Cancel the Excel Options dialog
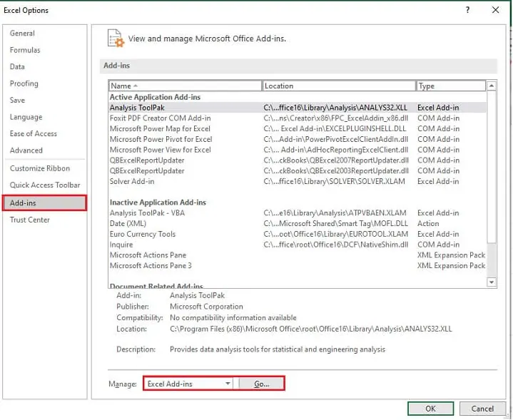The height and width of the screenshot is (420, 513). click(x=482, y=409)
